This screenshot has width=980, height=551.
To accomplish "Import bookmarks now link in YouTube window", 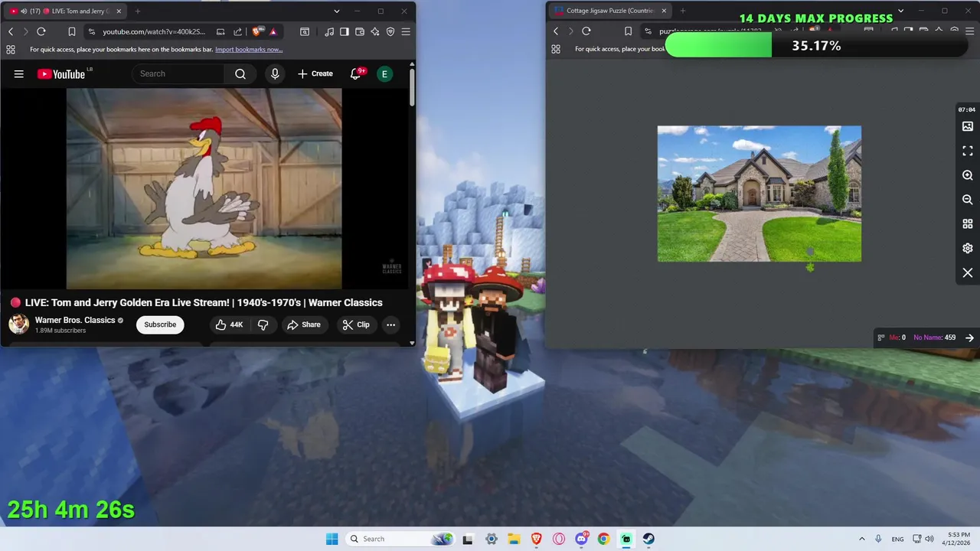I will click(x=249, y=49).
